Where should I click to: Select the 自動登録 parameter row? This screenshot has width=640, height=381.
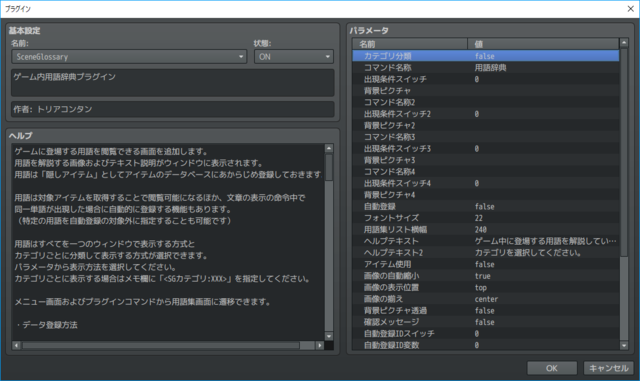tap(486, 206)
